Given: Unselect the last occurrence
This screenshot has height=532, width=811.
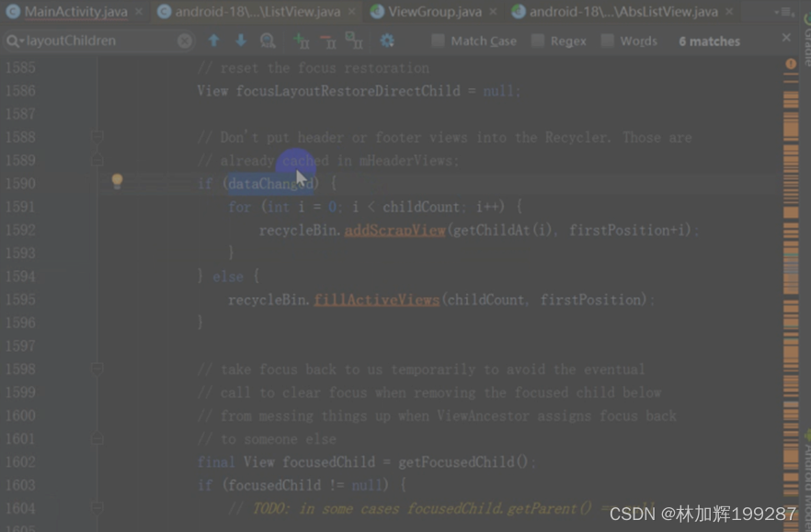Looking at the screenshot, I should tap(328, 40).
